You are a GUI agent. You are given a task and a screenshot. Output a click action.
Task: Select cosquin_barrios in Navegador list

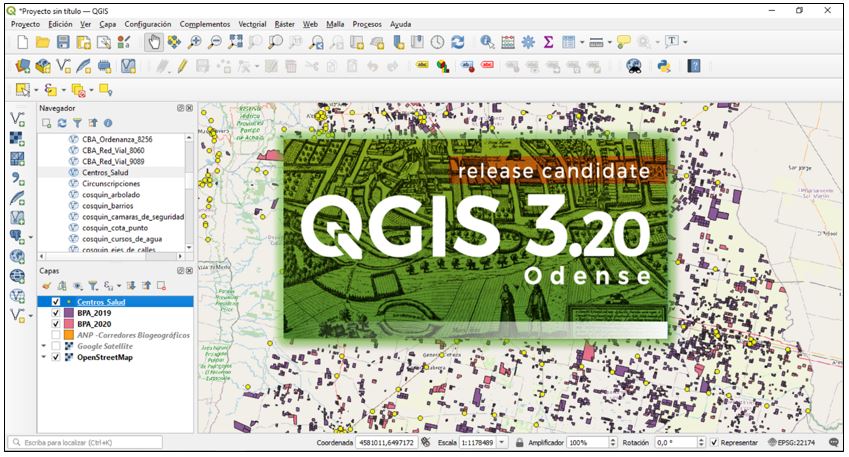pos(108,206)
